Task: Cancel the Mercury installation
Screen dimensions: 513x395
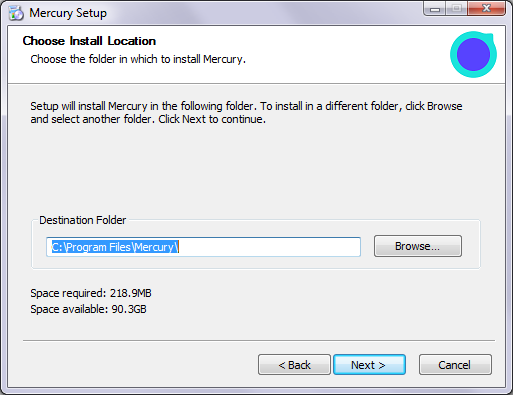Action: (x=455, y=365)
